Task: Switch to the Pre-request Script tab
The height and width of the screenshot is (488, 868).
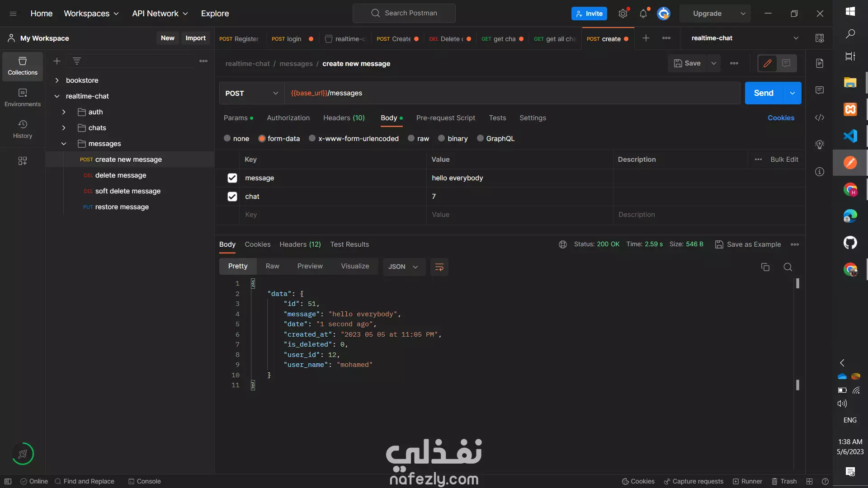Action: 446,118
